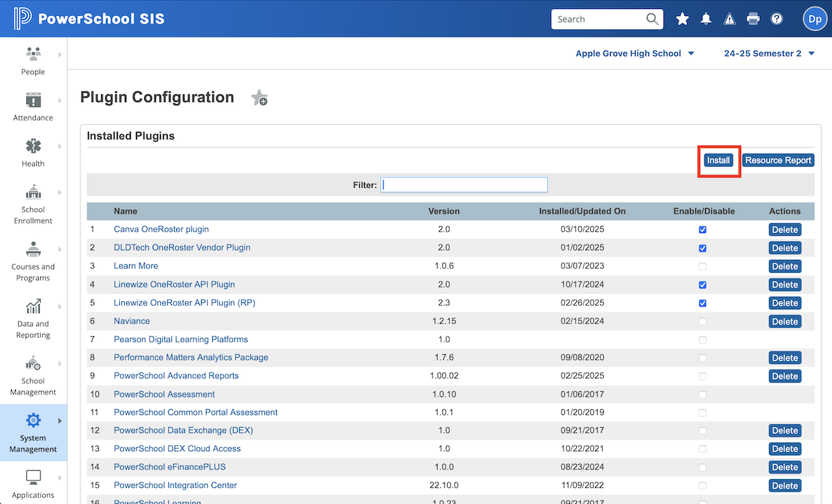Screen dimensions: 832x504
Task: Open the notifications bell icon
Action: [706, 19]
